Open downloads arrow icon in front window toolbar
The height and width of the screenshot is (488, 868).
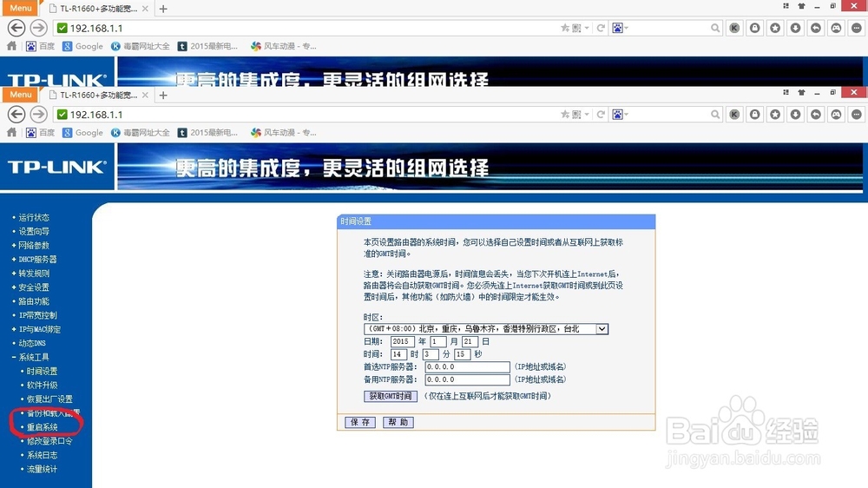point(795,115)
